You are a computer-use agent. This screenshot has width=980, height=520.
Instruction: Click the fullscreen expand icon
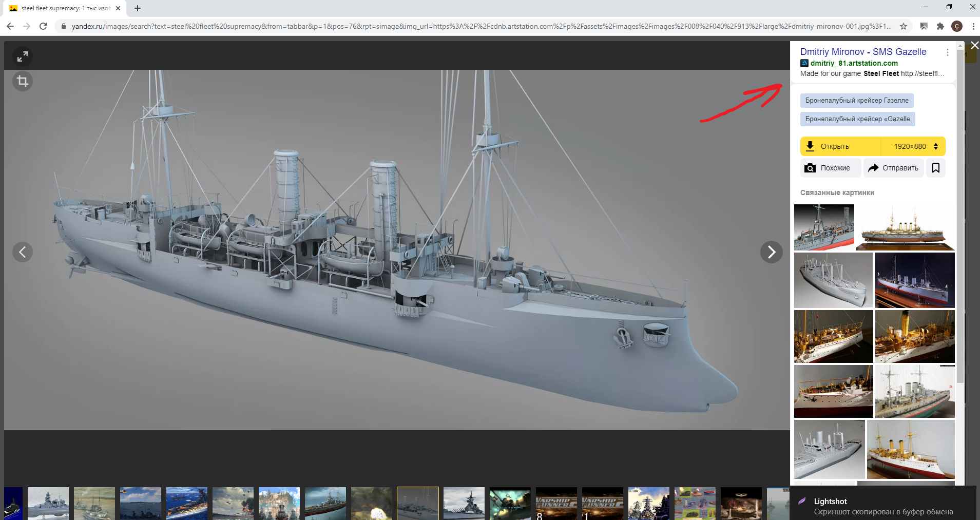coord(23,56)
